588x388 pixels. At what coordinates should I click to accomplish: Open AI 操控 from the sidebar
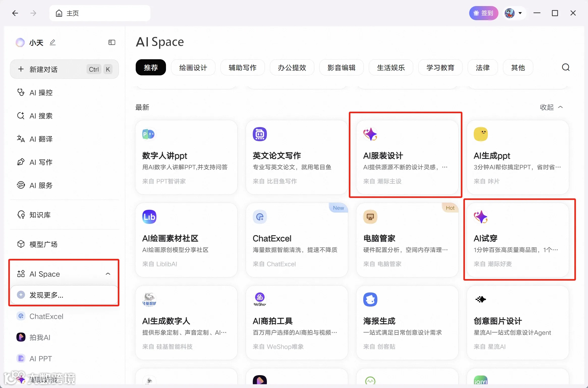click(x=41, y=93)
